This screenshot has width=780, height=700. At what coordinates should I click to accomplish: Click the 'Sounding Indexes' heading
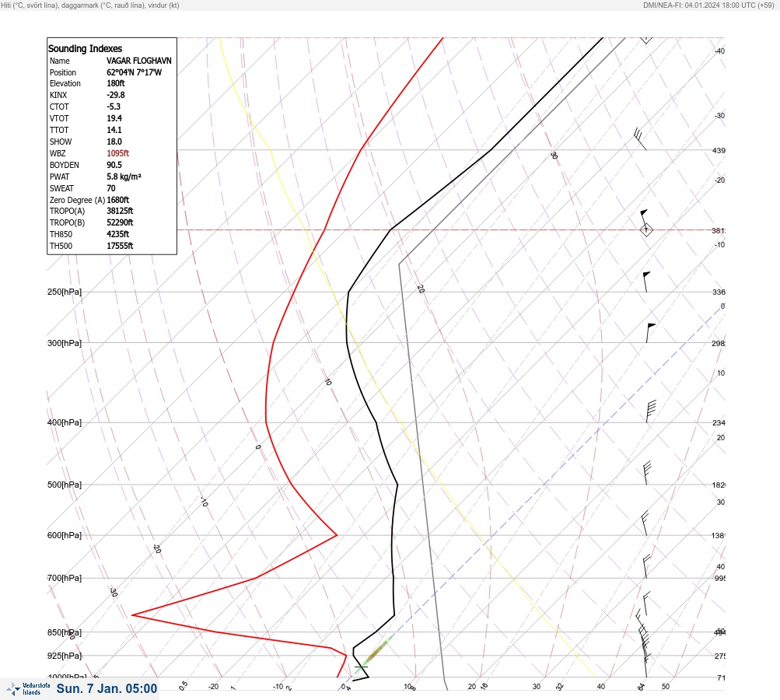(x=85, y=49)
